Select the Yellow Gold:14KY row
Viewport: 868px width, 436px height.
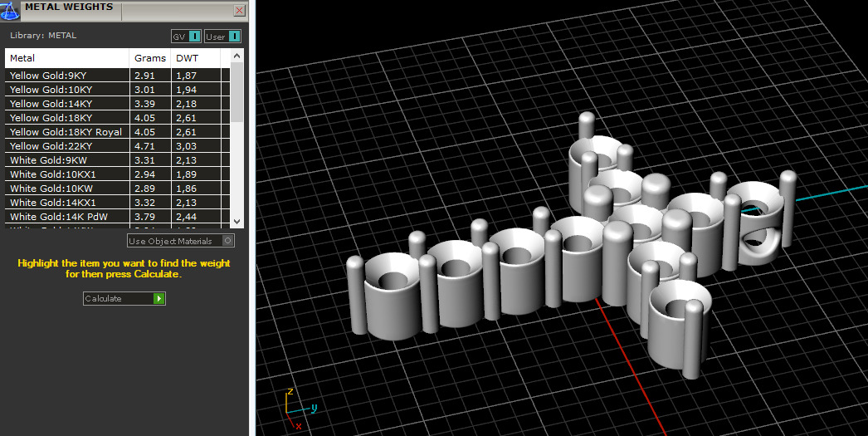[x=117, y=104]
